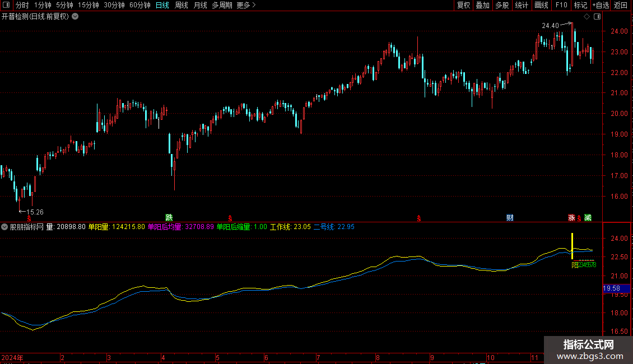Open the 多股 multi-stock view
Screen dimensions: 633x364
(x=502, y=5)
